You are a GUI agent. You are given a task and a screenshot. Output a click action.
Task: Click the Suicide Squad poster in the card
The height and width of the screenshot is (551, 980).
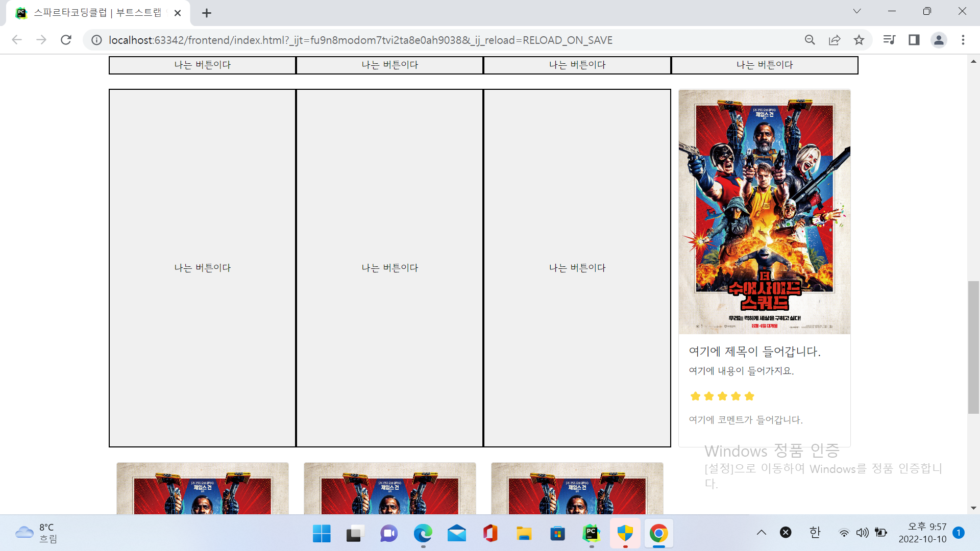765,212
